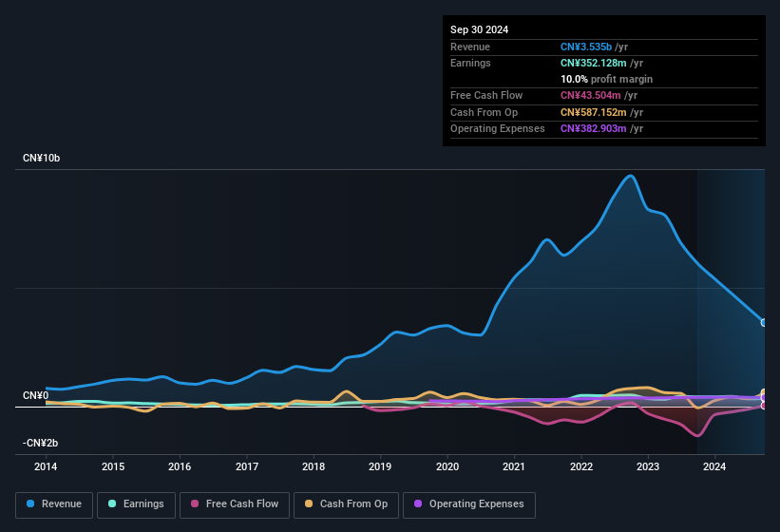Click the Cash From Op tooltip label

click(484, 112)
